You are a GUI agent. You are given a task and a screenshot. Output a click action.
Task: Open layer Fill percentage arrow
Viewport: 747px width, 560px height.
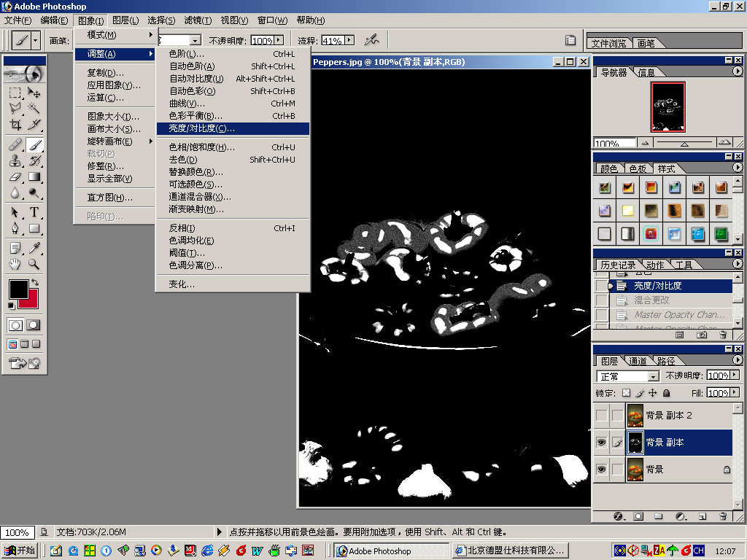[x=735, y=392]
